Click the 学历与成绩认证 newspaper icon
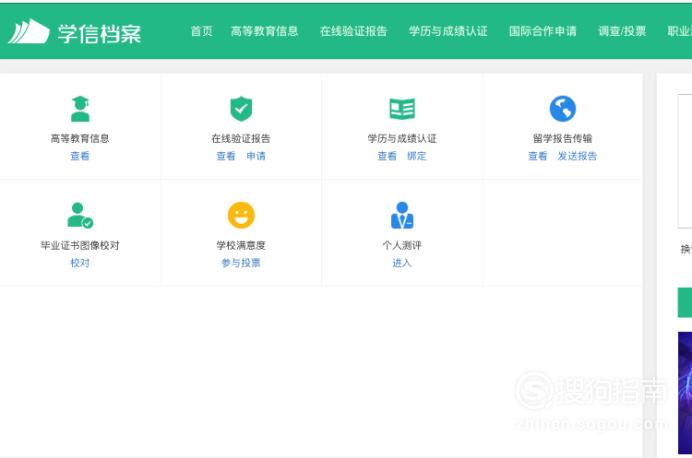The image size is (692, 458). [402, 109]
